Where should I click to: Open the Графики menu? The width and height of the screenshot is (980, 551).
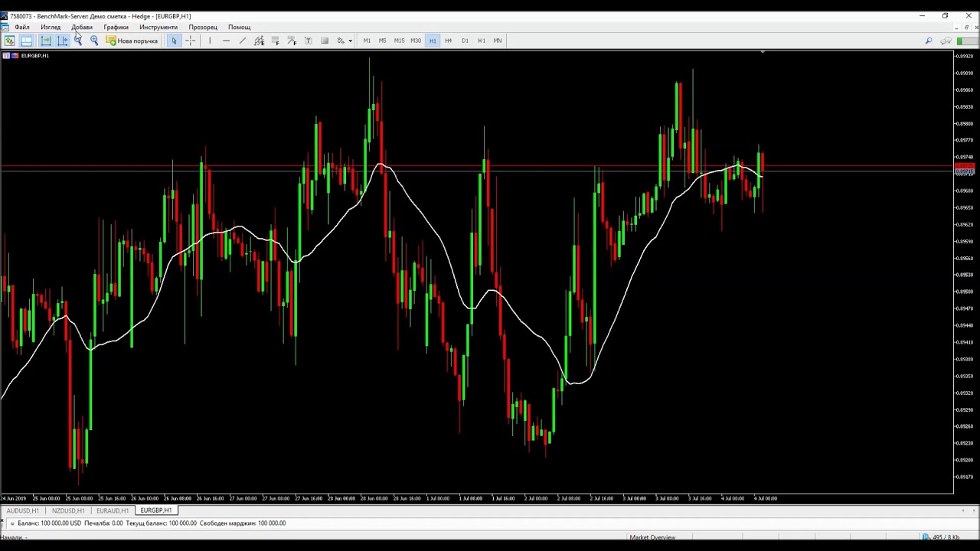[116, 28]
